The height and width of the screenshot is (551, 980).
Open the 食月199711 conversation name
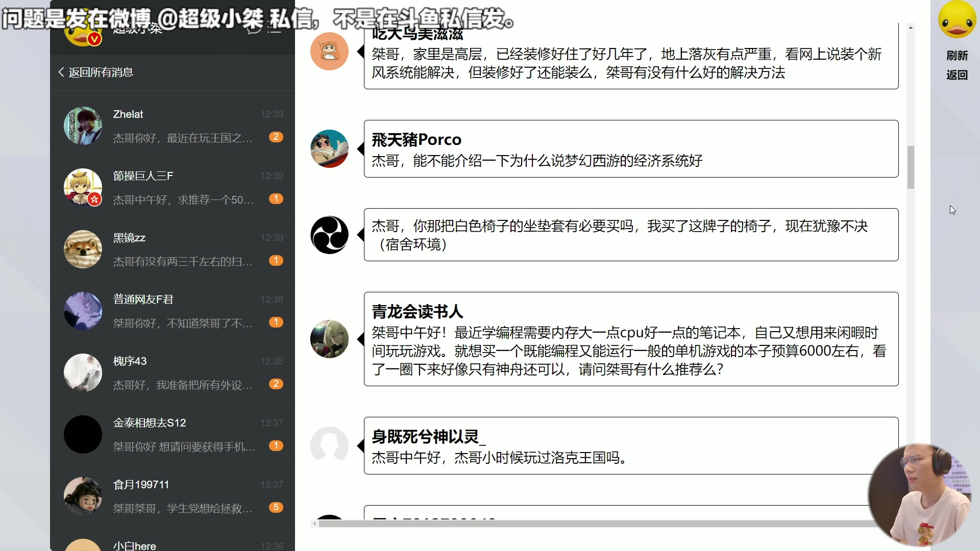coord(141,485)
